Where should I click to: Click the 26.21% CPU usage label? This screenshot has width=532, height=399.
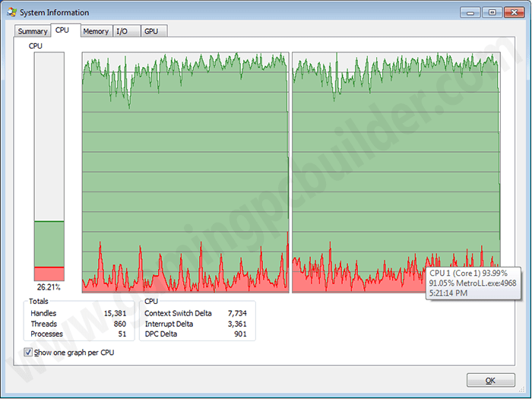tap(49, 287)
